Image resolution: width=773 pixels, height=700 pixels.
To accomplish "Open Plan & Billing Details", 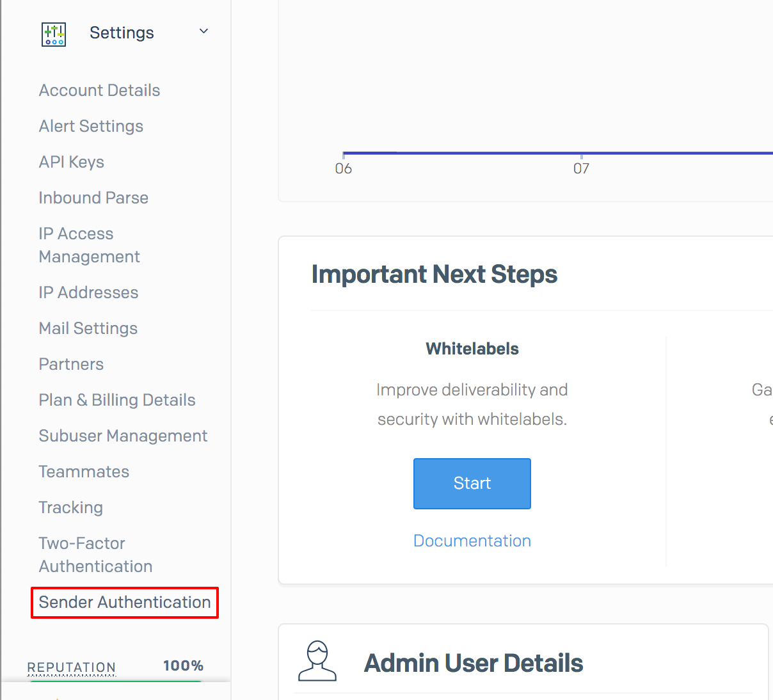I will [117, 400].
